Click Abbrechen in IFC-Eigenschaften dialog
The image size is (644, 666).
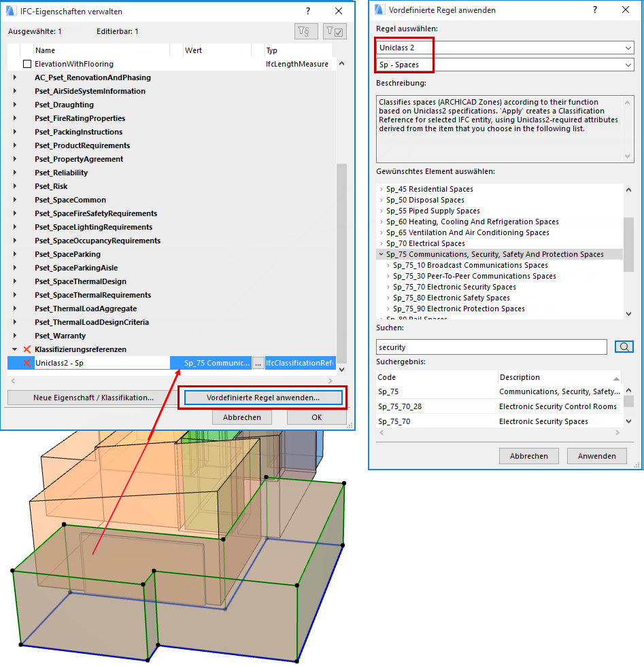[x=242, y=417]
